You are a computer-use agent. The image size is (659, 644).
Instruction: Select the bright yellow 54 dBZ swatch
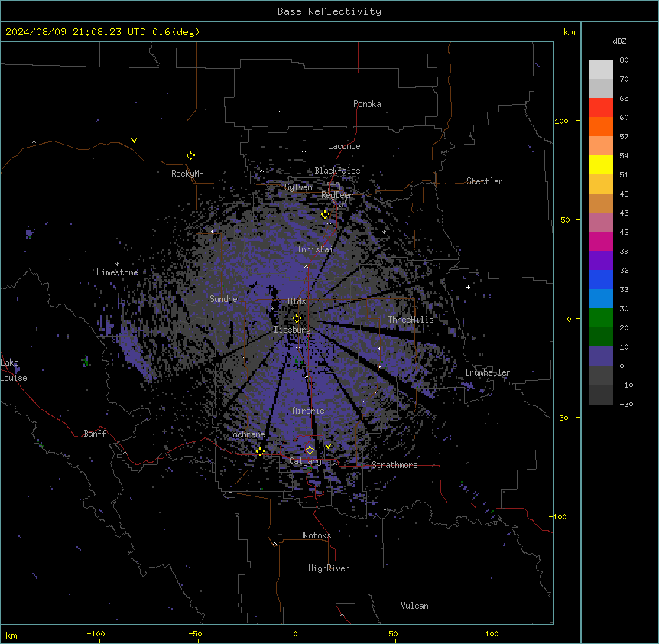pos(601,164)
